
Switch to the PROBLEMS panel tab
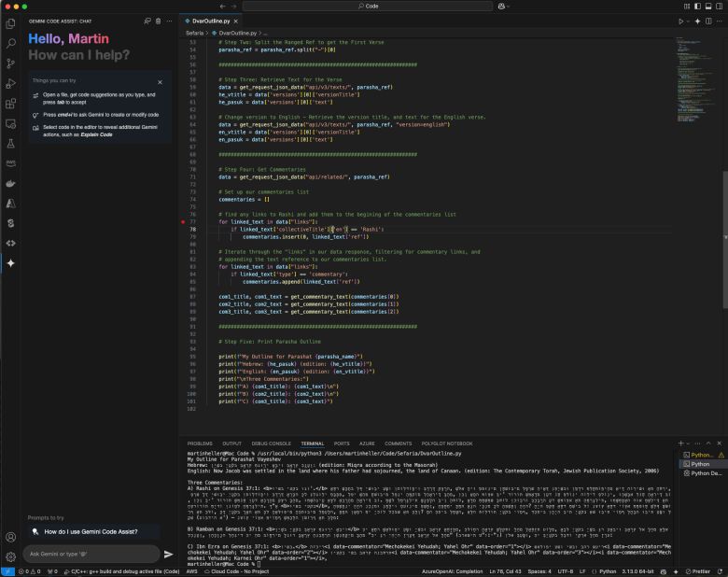coord(200,443)
